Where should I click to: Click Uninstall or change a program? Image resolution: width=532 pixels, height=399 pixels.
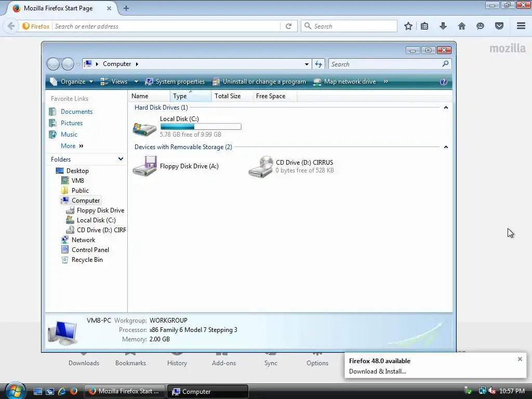pyautogui.click(x=259, y=82)
